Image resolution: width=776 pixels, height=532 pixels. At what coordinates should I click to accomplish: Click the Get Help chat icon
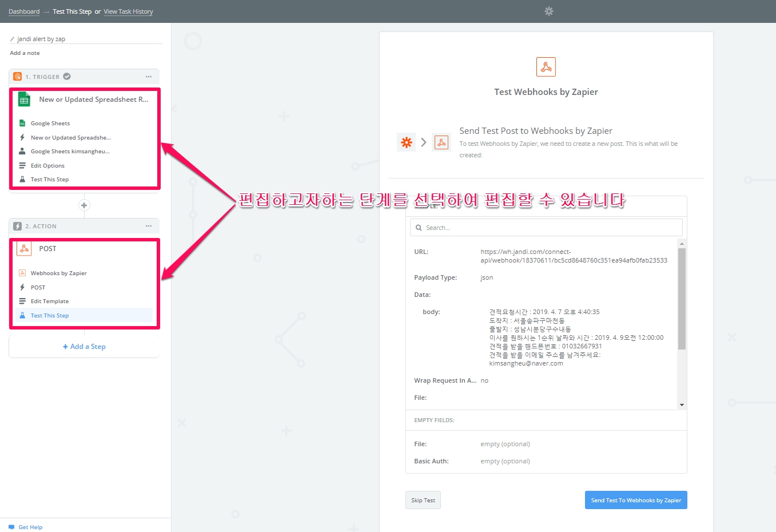pyautogui.click(x=11, y=527)
